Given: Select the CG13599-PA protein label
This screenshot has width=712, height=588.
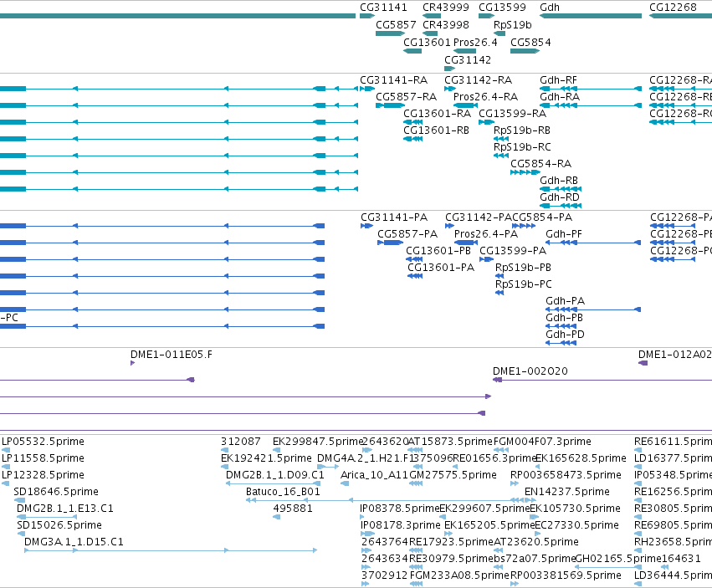Looking at the screenshot, I should (x=513, y=251).
